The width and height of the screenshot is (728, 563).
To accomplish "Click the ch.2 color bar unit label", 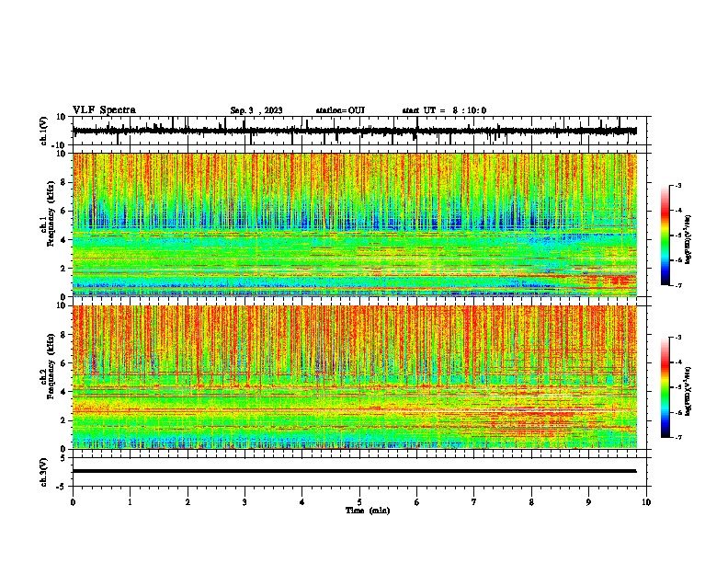I will (688, 391).
